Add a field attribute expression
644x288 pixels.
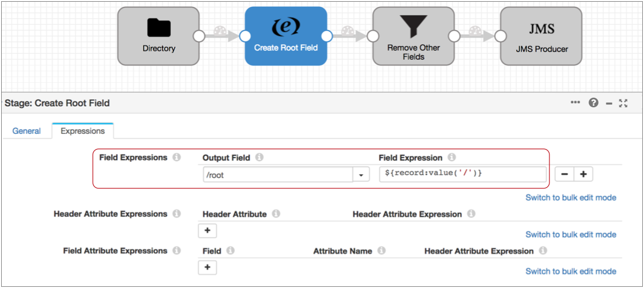pos(207,268)
